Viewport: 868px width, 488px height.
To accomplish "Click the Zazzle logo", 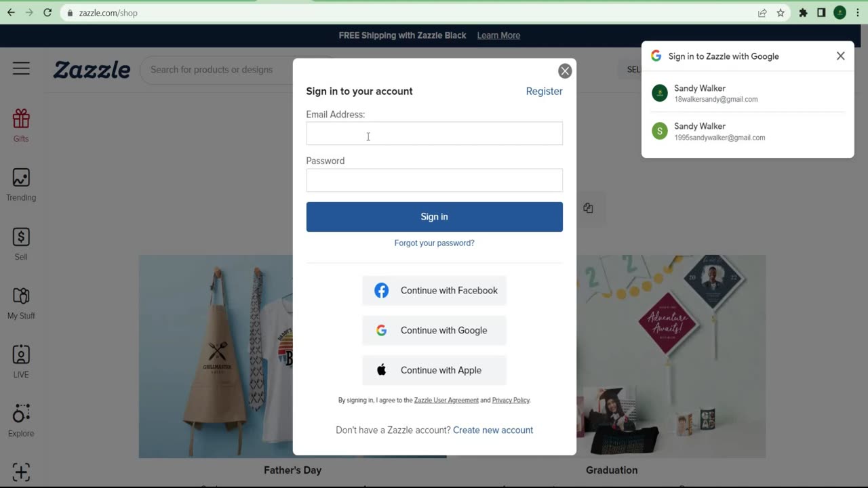I will (x=92, y=69).
